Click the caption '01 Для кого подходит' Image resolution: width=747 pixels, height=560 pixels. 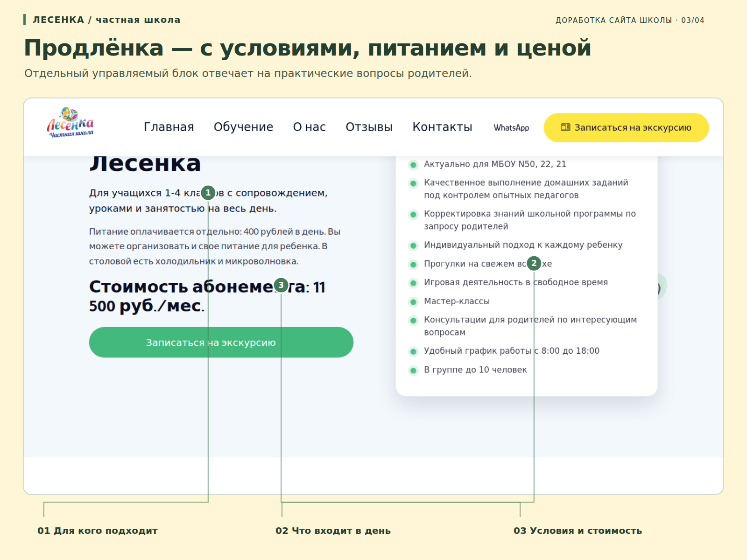click(98, 531)
